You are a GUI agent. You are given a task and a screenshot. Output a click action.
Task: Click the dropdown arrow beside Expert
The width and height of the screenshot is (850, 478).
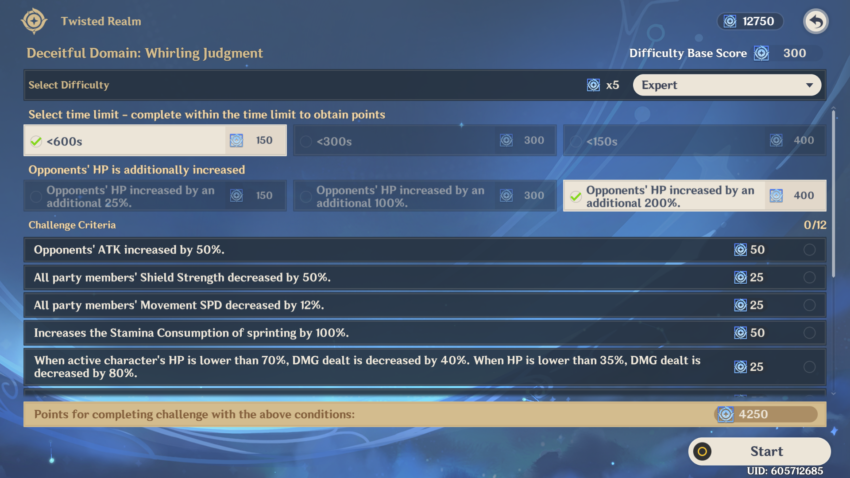pos(808,85)
